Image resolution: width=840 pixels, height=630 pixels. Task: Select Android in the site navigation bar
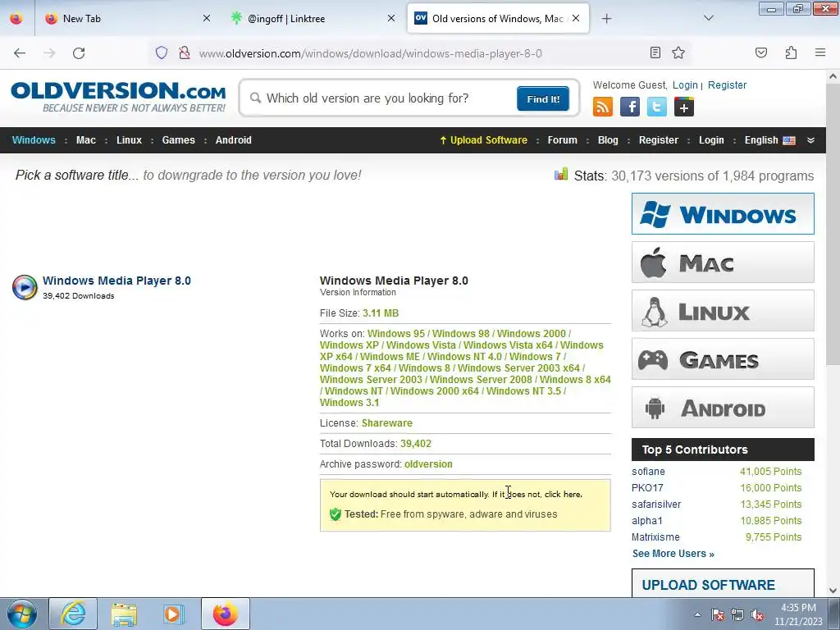(234, 140)
